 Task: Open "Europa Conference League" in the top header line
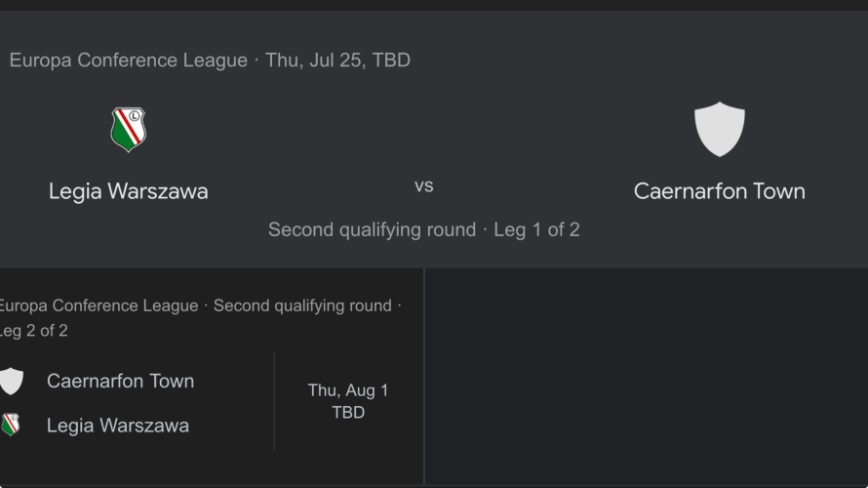(128, 61)
